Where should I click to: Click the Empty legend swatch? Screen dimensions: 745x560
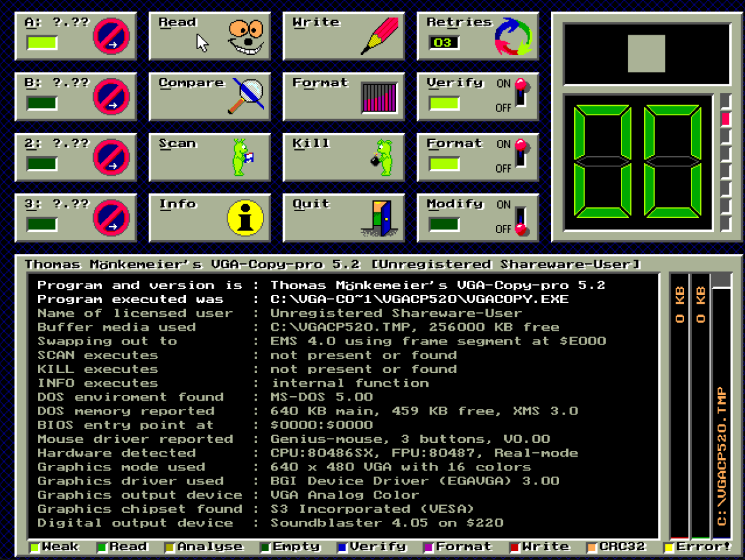click(265, 547)
